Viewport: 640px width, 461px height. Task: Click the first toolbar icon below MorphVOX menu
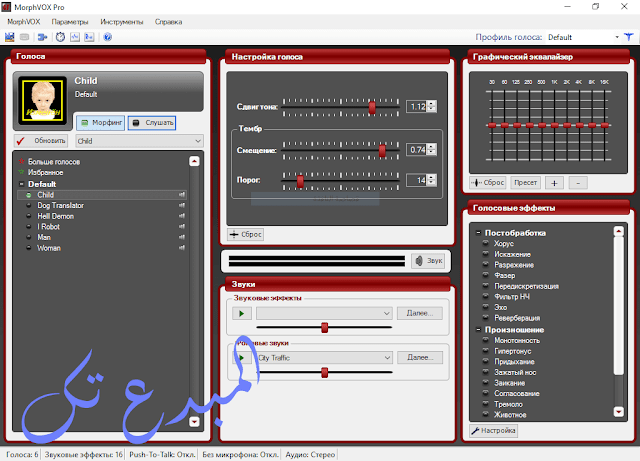pyautogui.click(x=10, y=37)
